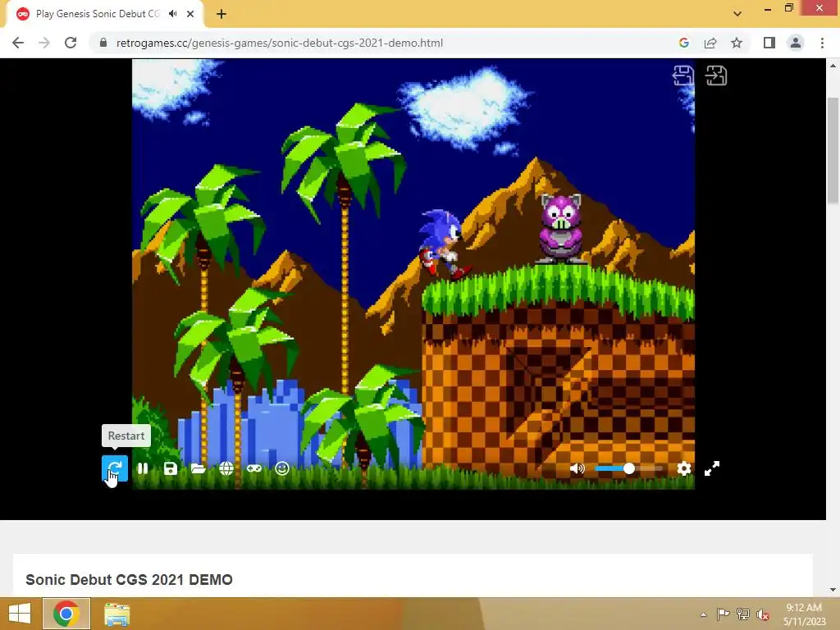Image resolution: width=840 pixels, height=630 pixels.
Task: Go forward in browser history
Action: pos(44,43)
